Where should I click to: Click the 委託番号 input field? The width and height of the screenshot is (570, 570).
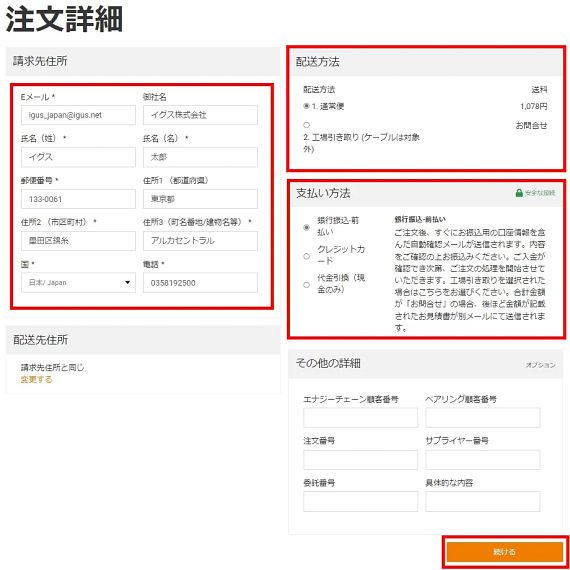pyautogui.click(x=361, y=501)
